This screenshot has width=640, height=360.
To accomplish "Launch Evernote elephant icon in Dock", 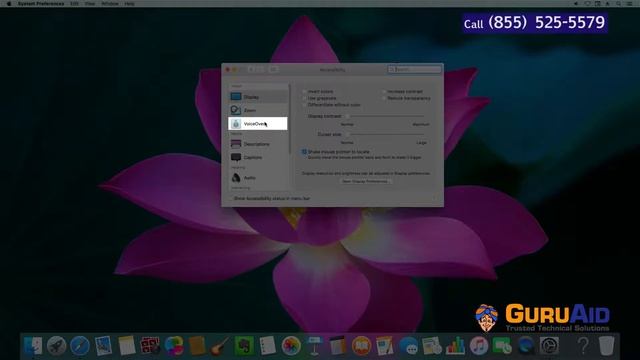I will click(x=244, y=346).
